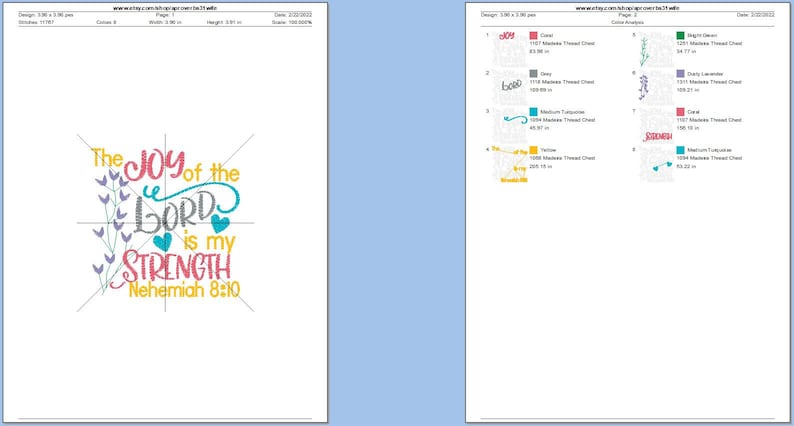Click the Grey color swatch
Viewport: 794px width, 426px height.
pos(533,73)
